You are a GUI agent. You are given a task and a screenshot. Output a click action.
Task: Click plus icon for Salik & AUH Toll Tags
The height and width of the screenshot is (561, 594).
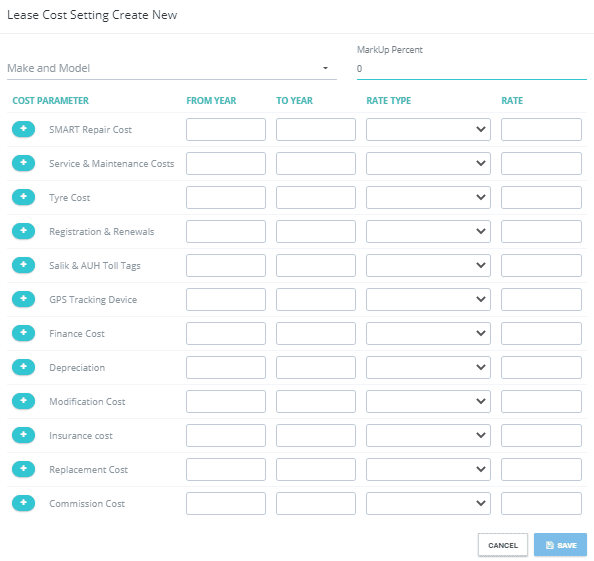coord(23,265)
